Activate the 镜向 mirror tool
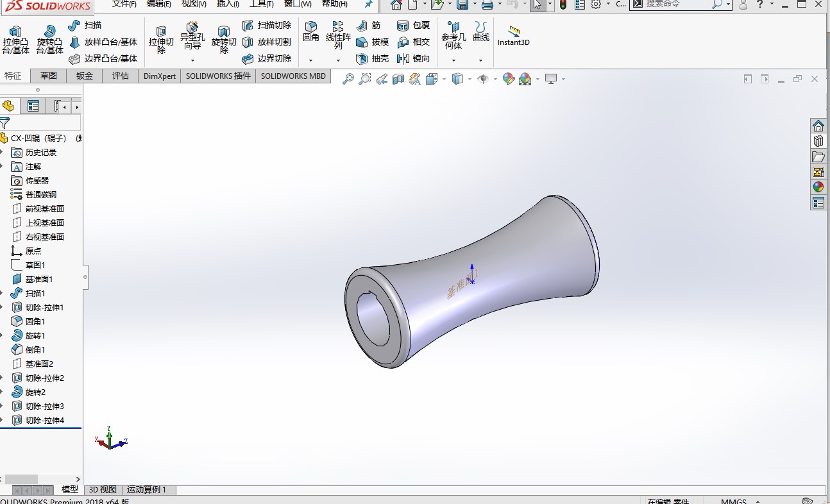The image size is (830, 504). coord(413,58)
